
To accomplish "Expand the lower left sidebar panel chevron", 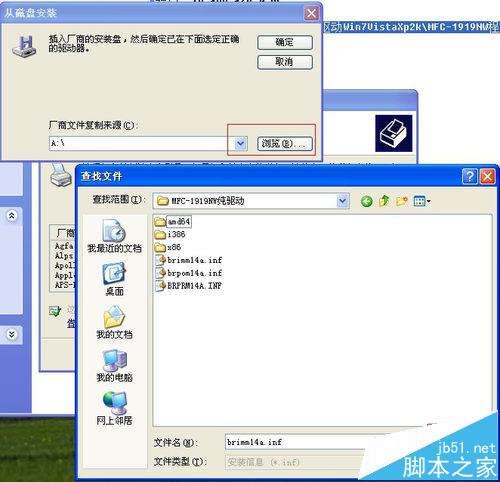I will click(x=12, y=334).
